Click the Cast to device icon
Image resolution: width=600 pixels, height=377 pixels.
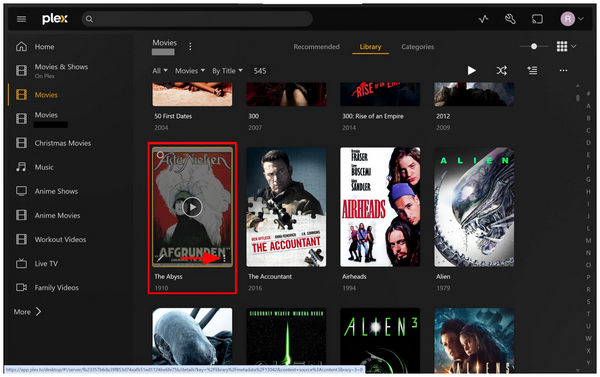(x=537, y=19)
